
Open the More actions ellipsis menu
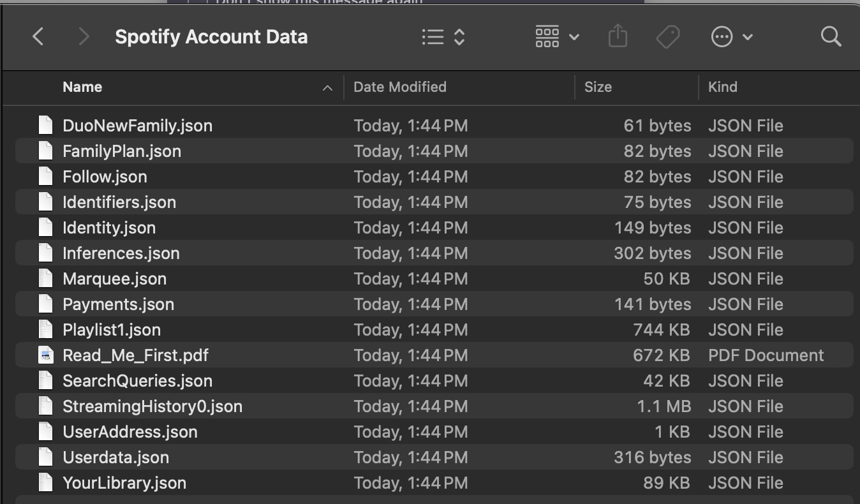tap(722, 36)
